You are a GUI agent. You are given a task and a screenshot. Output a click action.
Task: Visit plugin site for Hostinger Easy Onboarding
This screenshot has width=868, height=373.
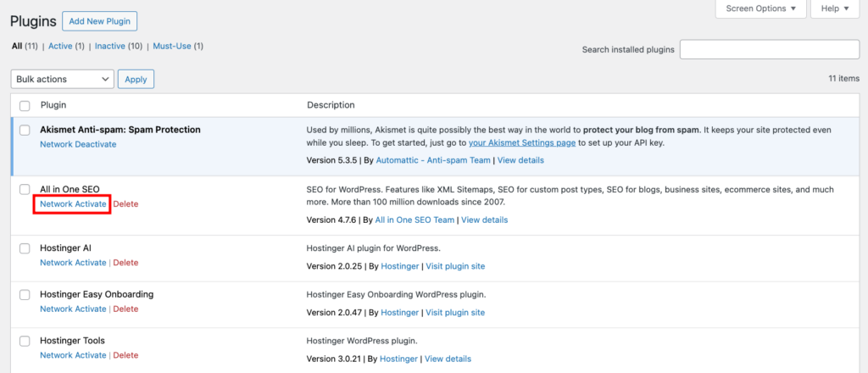[455, 312]
